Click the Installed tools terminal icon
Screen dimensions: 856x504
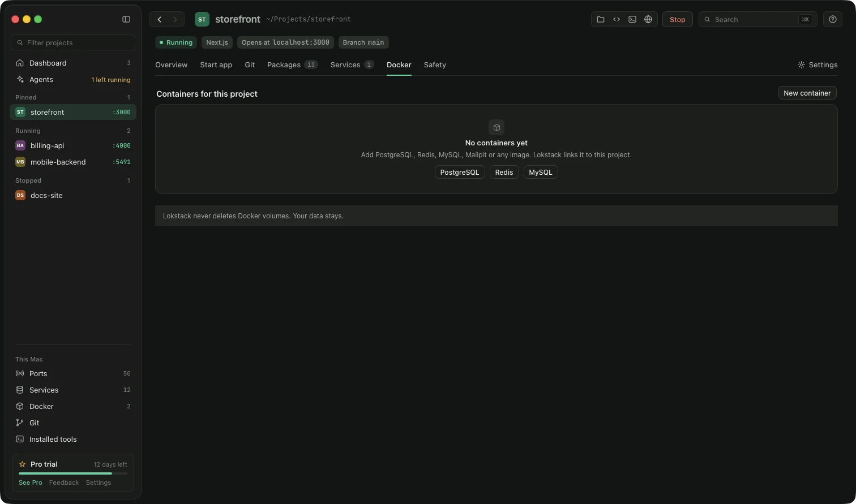click(x=20, y=439)
